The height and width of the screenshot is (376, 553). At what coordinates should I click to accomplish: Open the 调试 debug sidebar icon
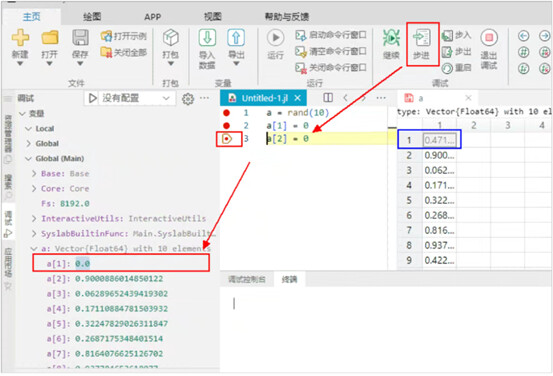[x=8, y=224]
